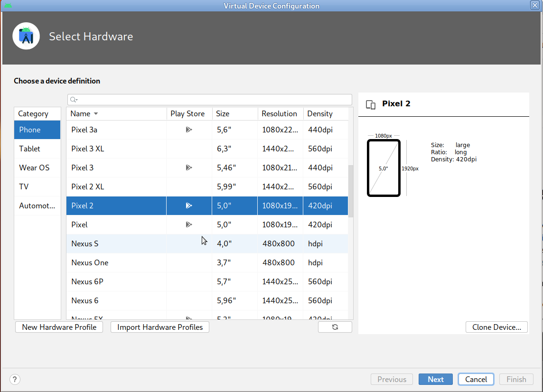Click the Clone Device button
This screenshot has height=392, width=543.
coord(496,327)
